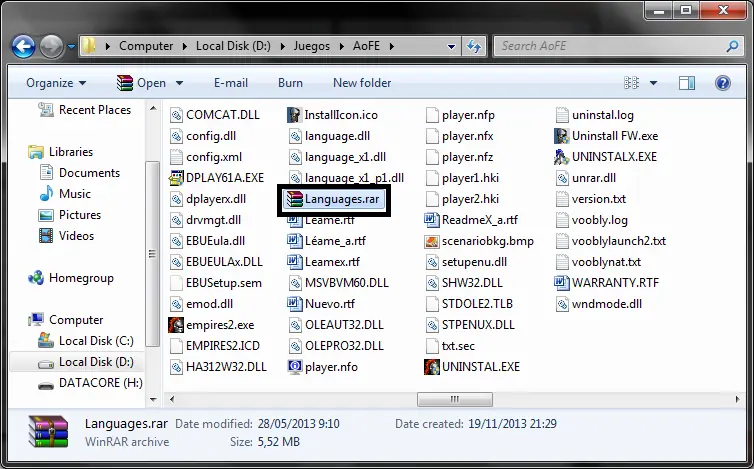Click the navigation pane scroll down arrow
Image resolution: width=754 pixels, height=469 pixels.
(153, 399)
